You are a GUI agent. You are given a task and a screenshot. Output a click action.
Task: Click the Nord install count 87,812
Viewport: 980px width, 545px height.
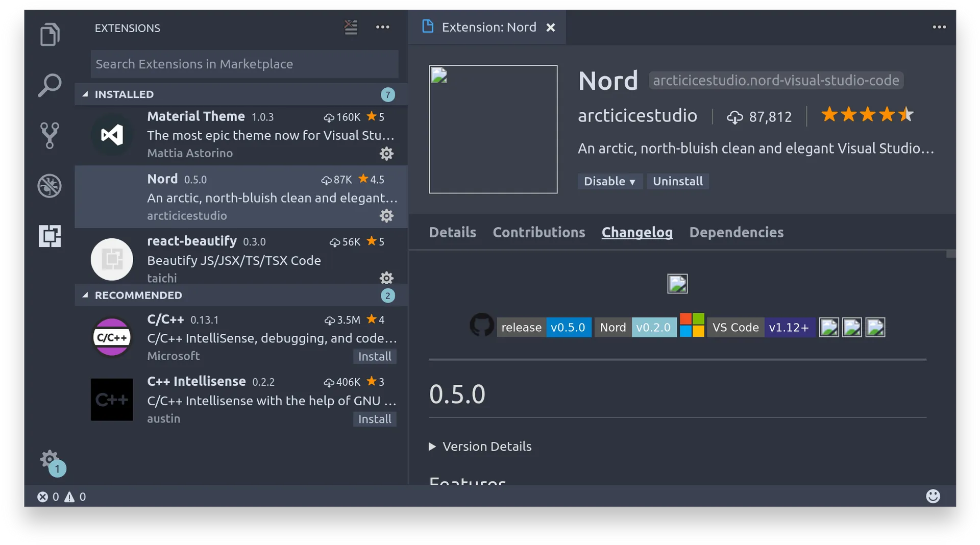(759, 117)
